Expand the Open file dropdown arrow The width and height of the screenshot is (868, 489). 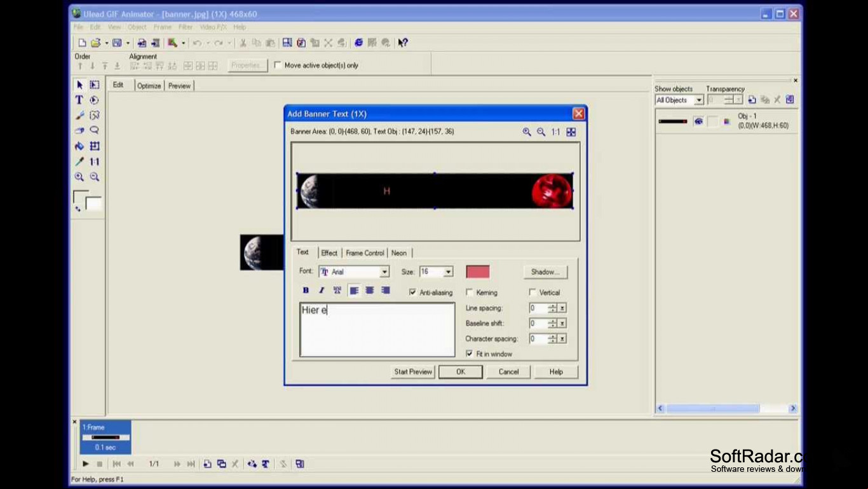pos(106,43)
